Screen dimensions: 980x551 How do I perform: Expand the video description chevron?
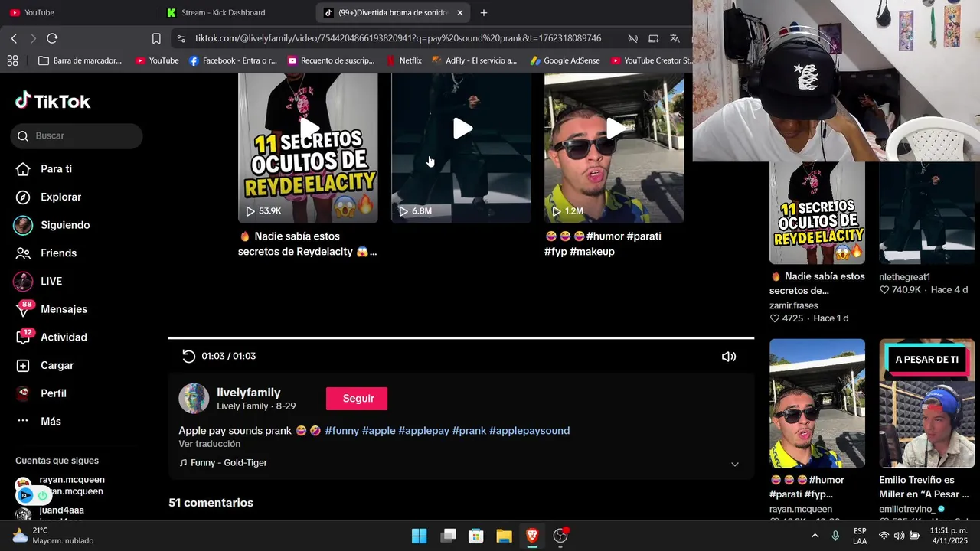735,464
